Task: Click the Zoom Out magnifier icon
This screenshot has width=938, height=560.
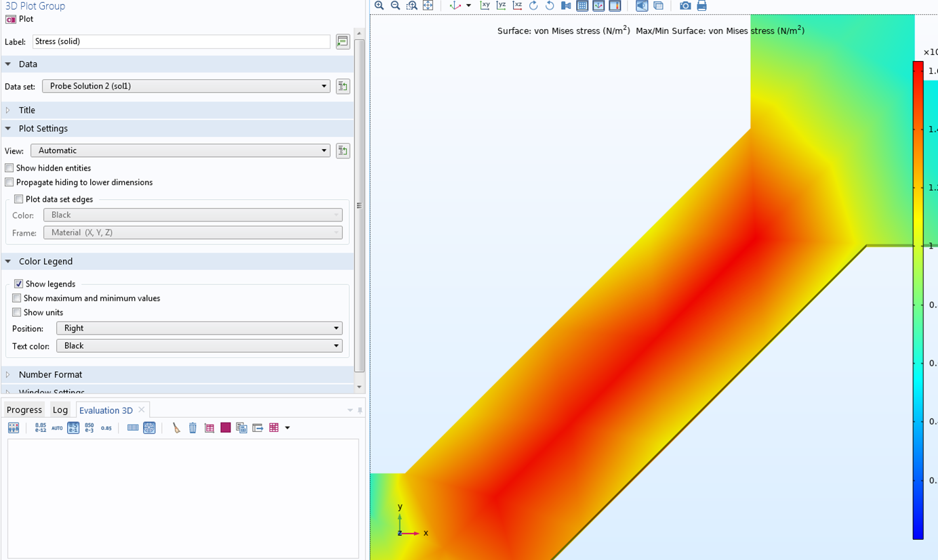Action: click(395, 5)
